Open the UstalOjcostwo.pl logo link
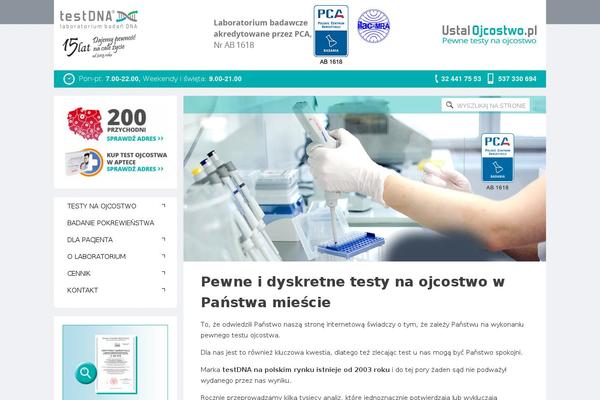This screenshot has height=400, width=600. tap(489, 35)
